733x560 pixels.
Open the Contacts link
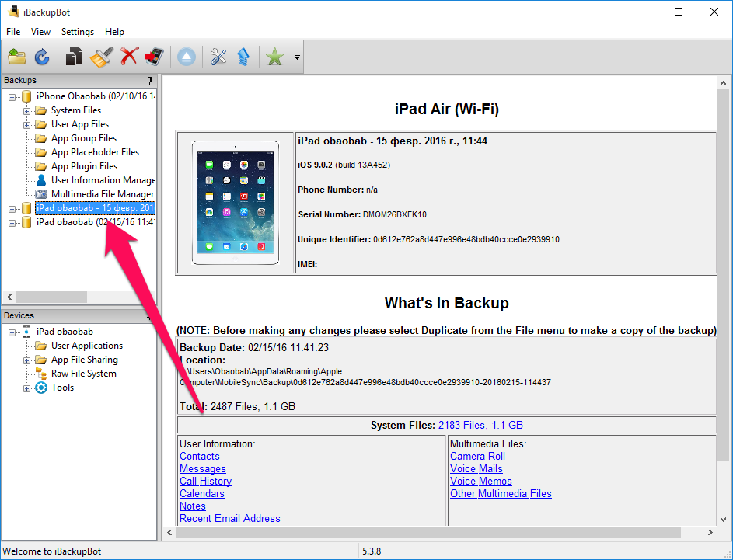199,457
